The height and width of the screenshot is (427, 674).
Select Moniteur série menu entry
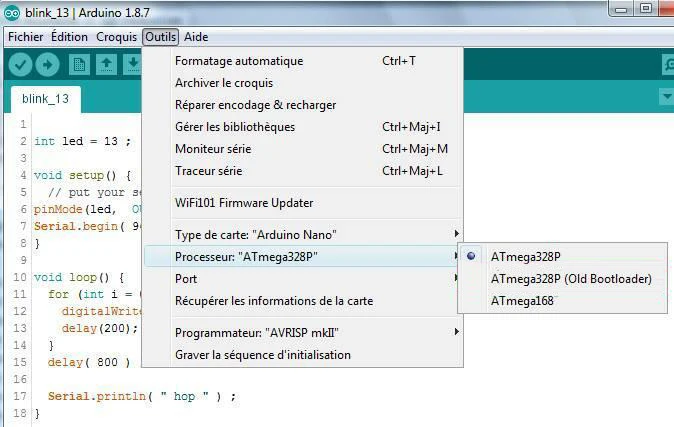pos(303,149)
